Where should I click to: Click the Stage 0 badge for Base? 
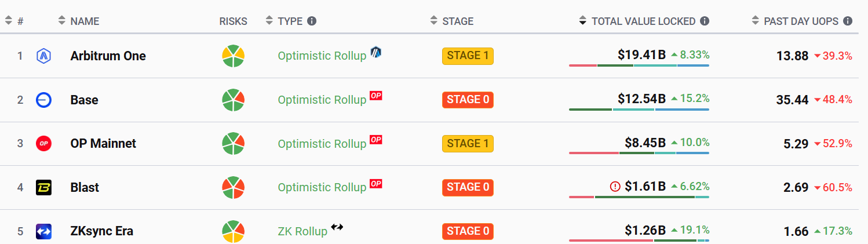(468, 100)
